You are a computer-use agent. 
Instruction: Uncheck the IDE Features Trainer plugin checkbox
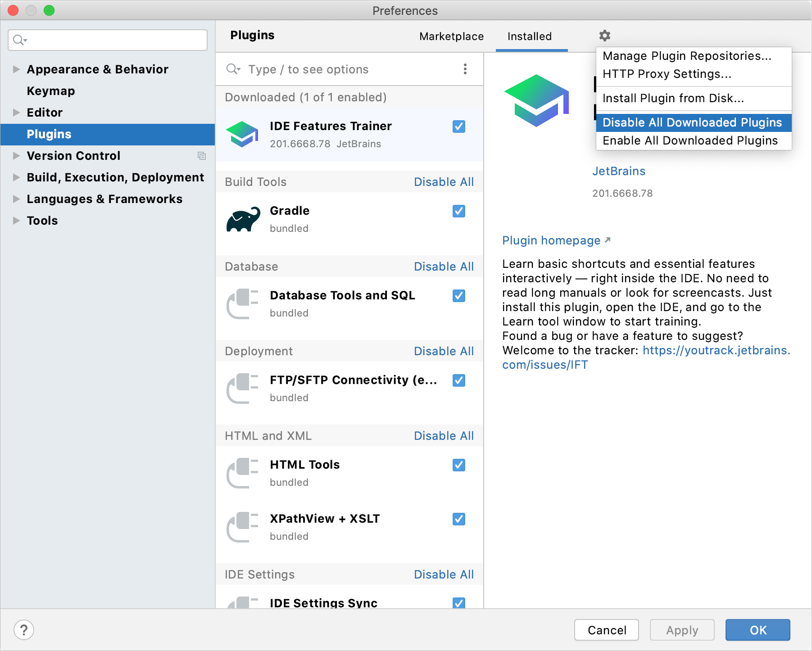click(459, 127)
